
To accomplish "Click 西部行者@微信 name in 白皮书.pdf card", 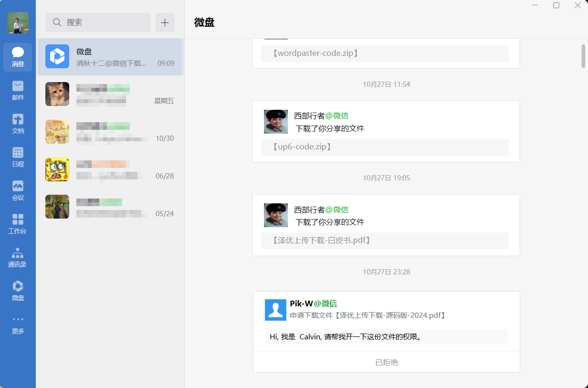I will pyautogui.click(x=321, y=210).
